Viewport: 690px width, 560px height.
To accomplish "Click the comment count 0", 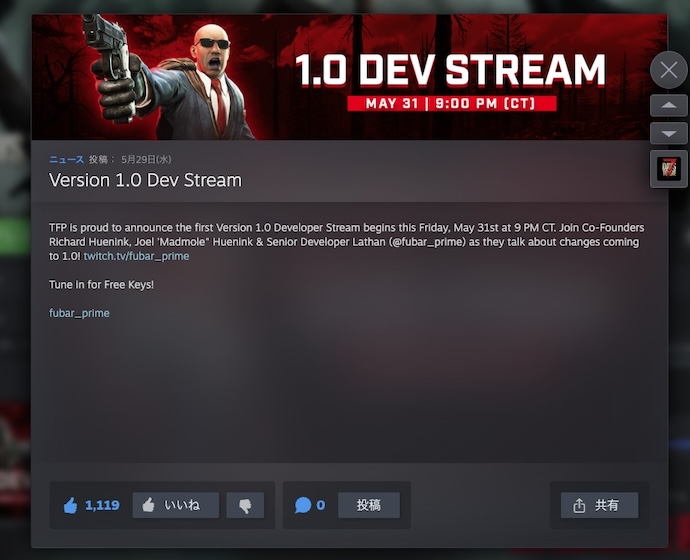I will pyautogui.click(x=321, y=505).
